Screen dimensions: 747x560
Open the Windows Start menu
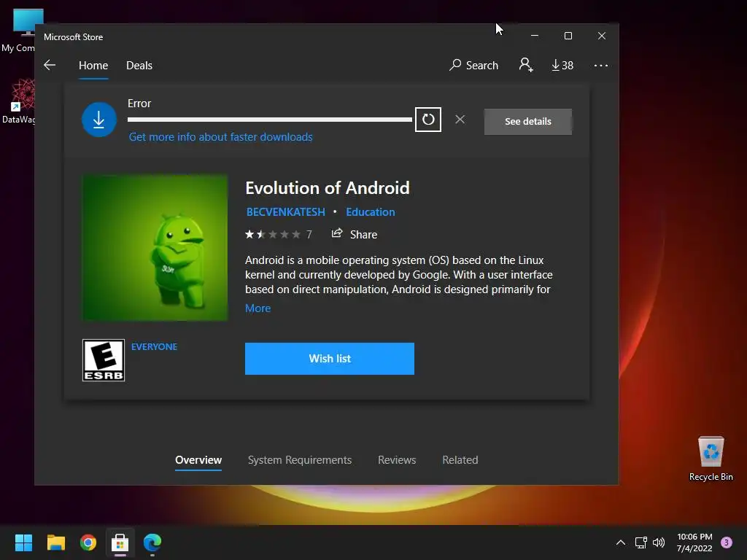[x=23, y=542]
